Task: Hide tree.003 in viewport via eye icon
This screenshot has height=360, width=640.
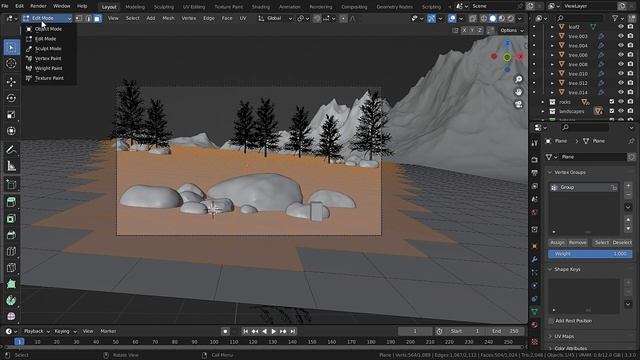Action: [621, 36]
